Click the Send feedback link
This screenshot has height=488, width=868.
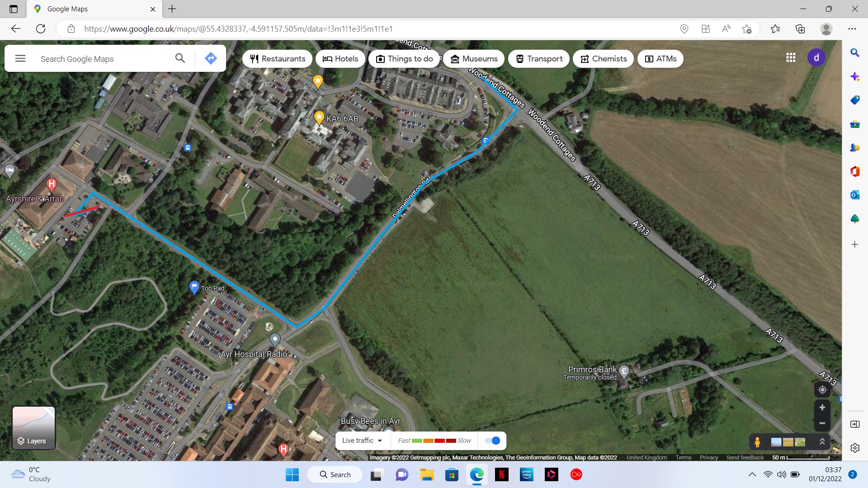tap(745, 457)
